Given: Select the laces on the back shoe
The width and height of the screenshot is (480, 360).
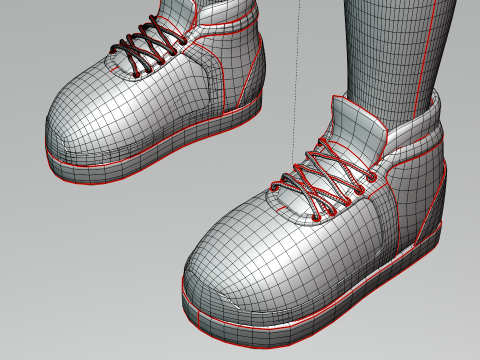Looking at the screenshot, I should [x=149, y=45].
